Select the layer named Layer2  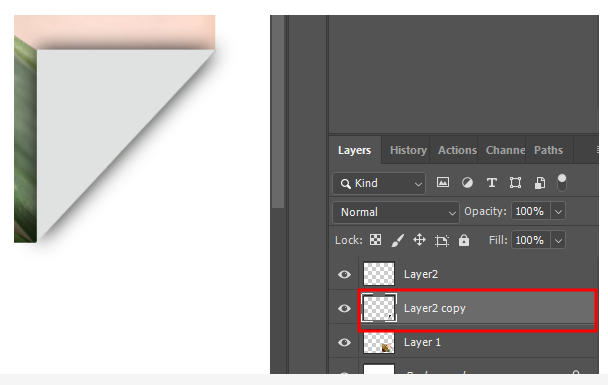pos(421,275)
